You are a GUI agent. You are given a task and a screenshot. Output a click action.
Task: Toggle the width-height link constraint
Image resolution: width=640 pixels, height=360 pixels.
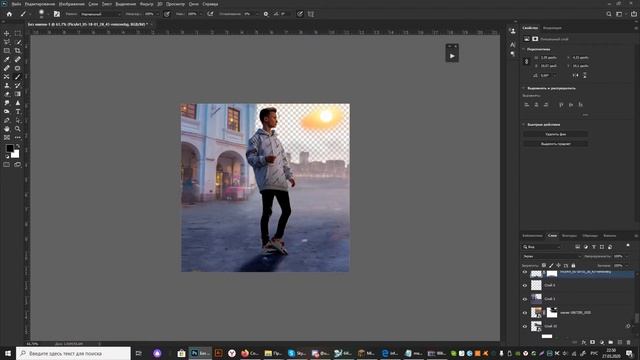pyautogui.click(x=526, y=62)
